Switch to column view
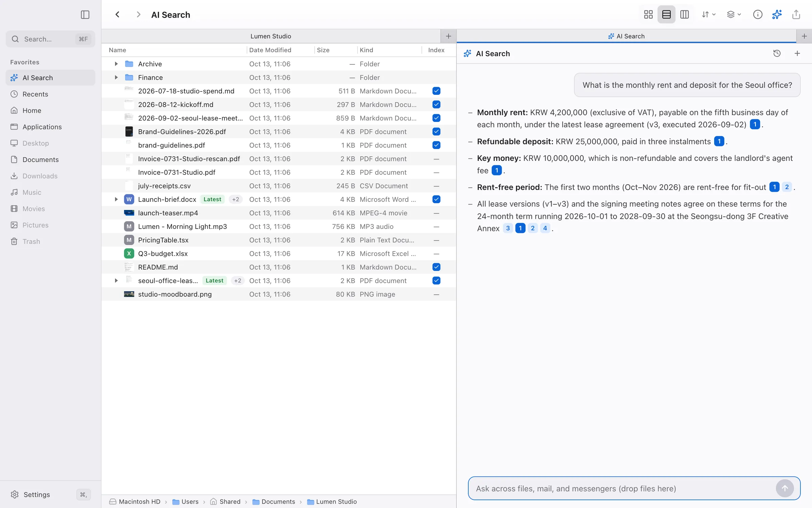Viewport: 812px width, 508px height. click(x=684, y=15)
